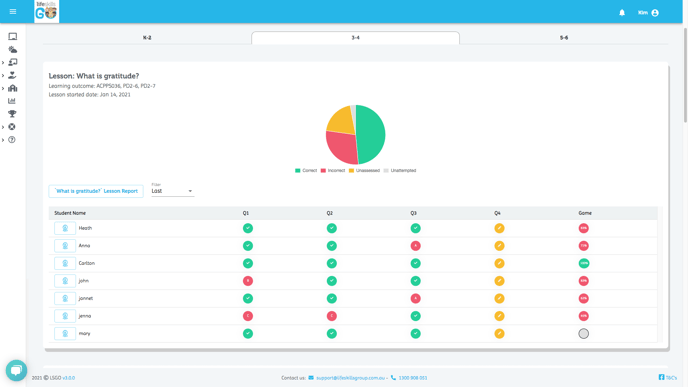Click the red slice of the pie chart
Screen dimensions: 688x387
(343, 147)
